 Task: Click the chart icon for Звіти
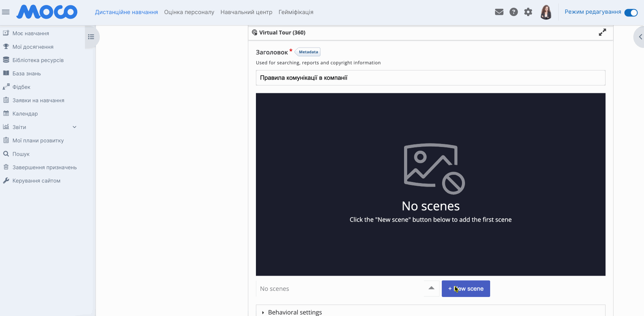click(6, 127)
